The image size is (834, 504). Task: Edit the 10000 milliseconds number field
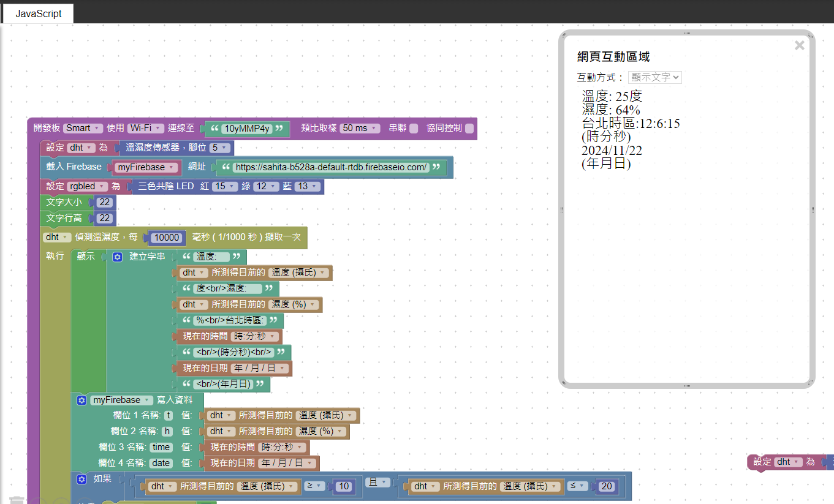167,238
